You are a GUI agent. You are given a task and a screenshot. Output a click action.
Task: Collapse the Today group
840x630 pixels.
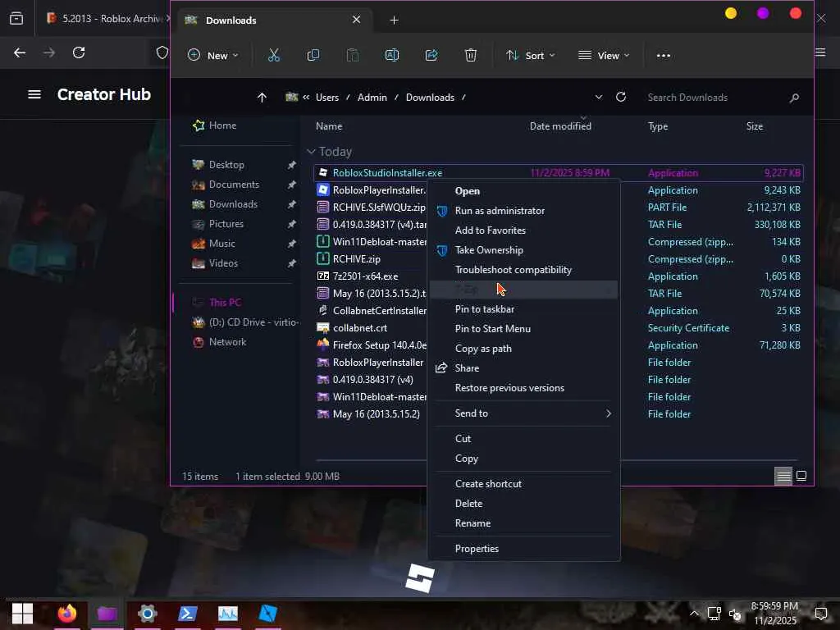[x=311, y=152]
